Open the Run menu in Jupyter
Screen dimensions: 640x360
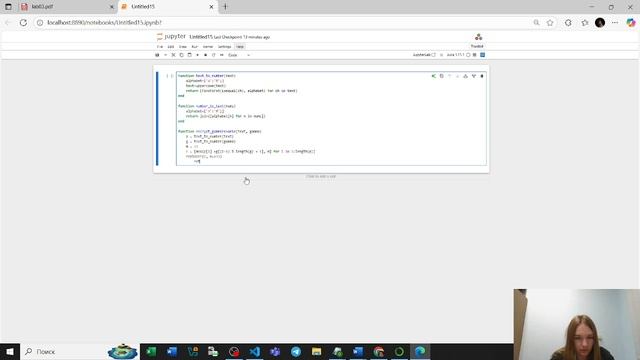click(x=195, y=47)
